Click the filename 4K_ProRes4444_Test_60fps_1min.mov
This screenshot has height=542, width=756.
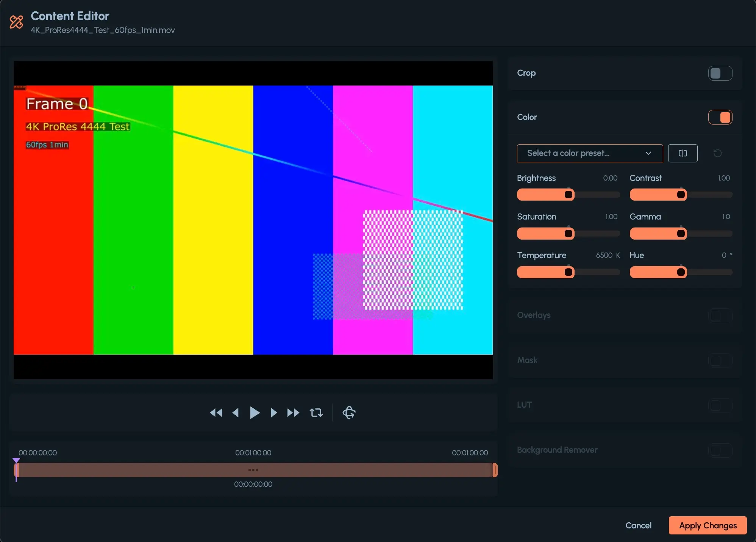click(103, 30)
